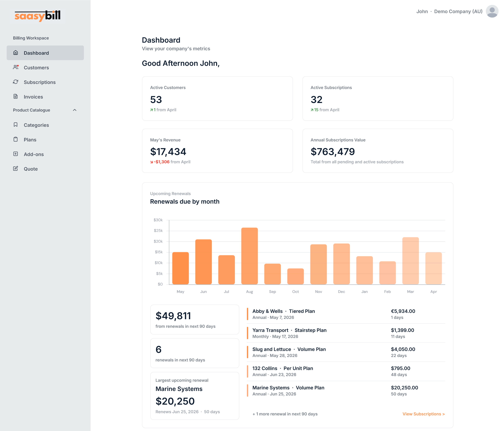
Task: Open the Marine Systems Volume Plan renewal row
Action: pos(346,390)
